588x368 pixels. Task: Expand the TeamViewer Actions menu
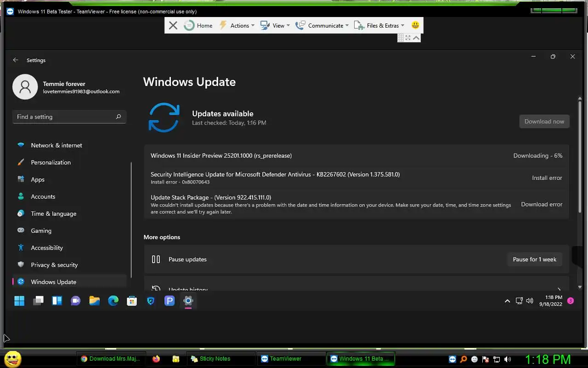tap(237, 26)
